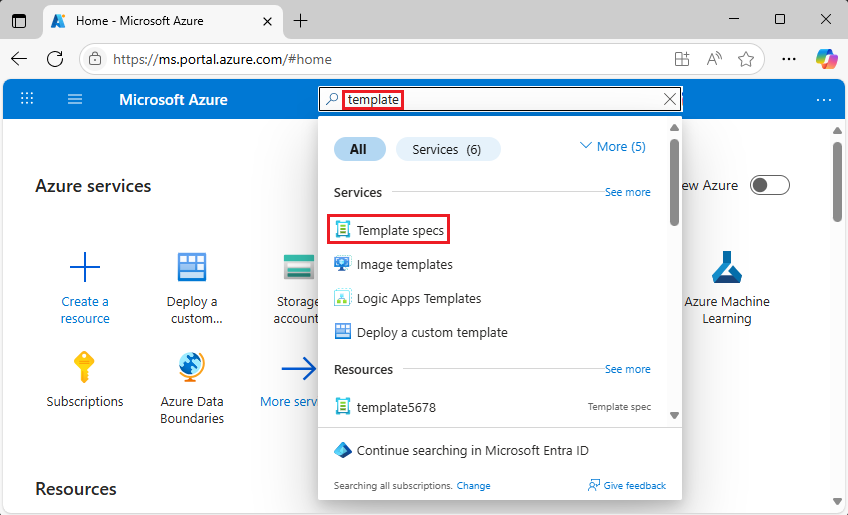
Task: Open the Storage accounts tile icon
Action: (x=299, y=267)
